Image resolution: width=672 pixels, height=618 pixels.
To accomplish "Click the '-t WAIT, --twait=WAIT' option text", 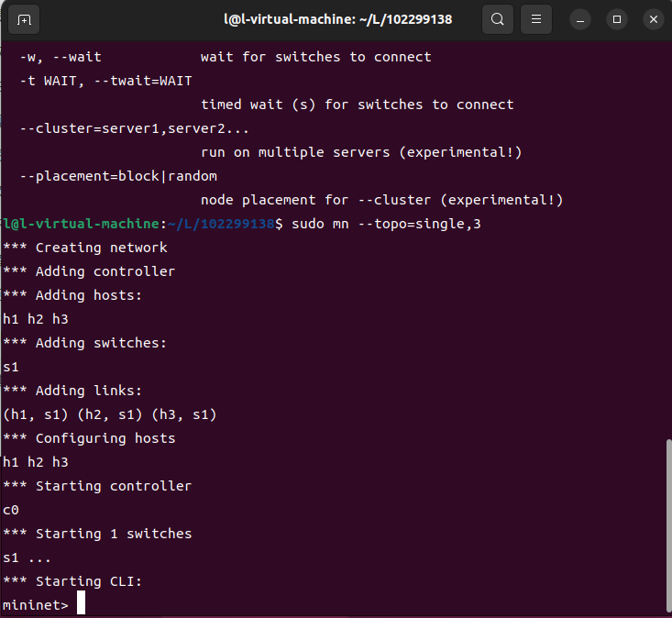I will (105, 81).
